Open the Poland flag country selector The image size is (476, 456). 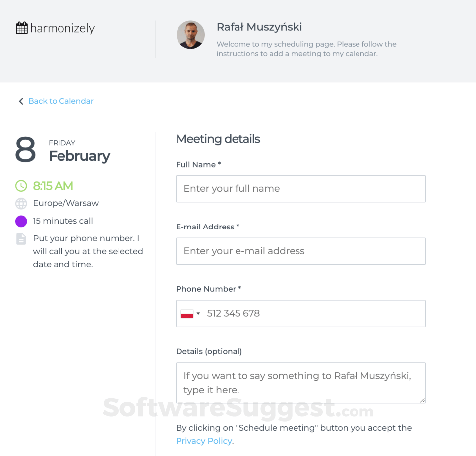coord(190,314)
